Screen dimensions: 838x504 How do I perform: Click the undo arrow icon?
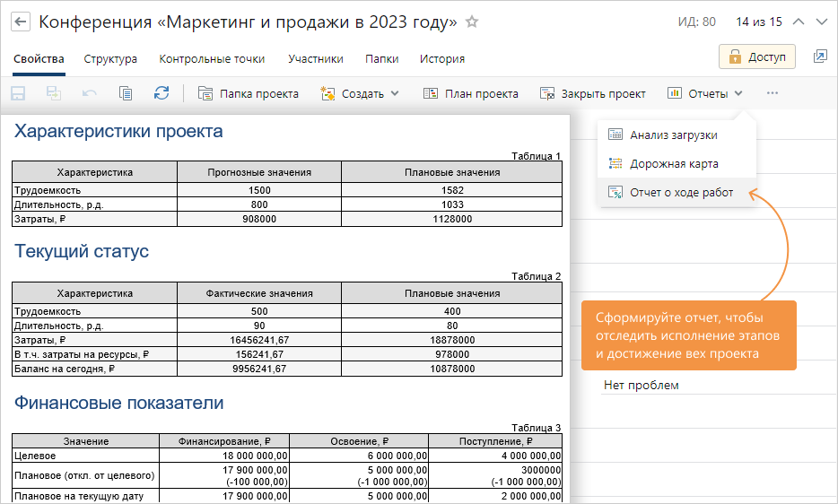[90, 93]
